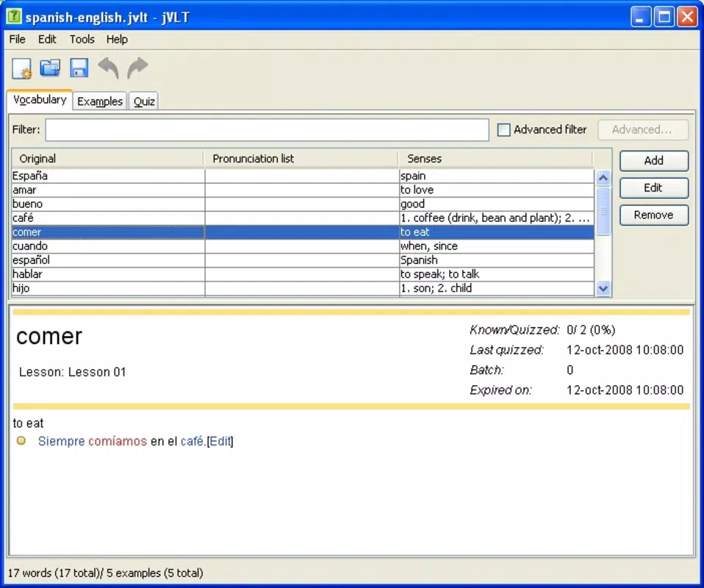Select the 'español' vocabulary row

tap(303, 260)
